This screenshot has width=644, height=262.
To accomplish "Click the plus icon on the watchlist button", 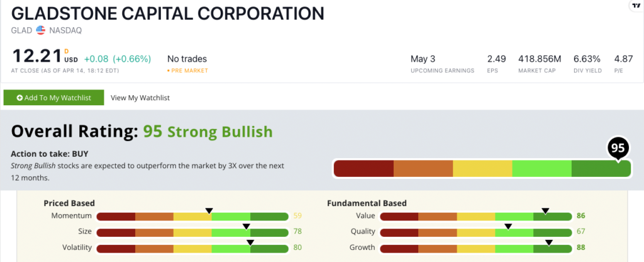I will pyautogui.click(x=20, y=98).
